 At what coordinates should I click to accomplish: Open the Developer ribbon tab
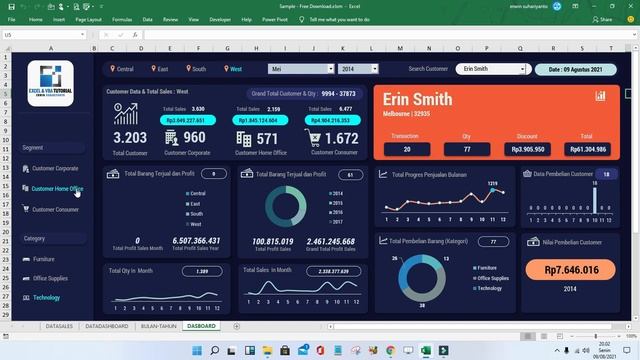(220, 19)
